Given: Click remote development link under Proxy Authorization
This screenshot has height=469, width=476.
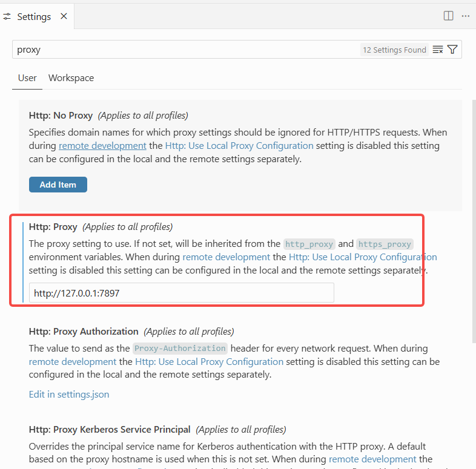Looking at the screenshot, I should point(72,362).
